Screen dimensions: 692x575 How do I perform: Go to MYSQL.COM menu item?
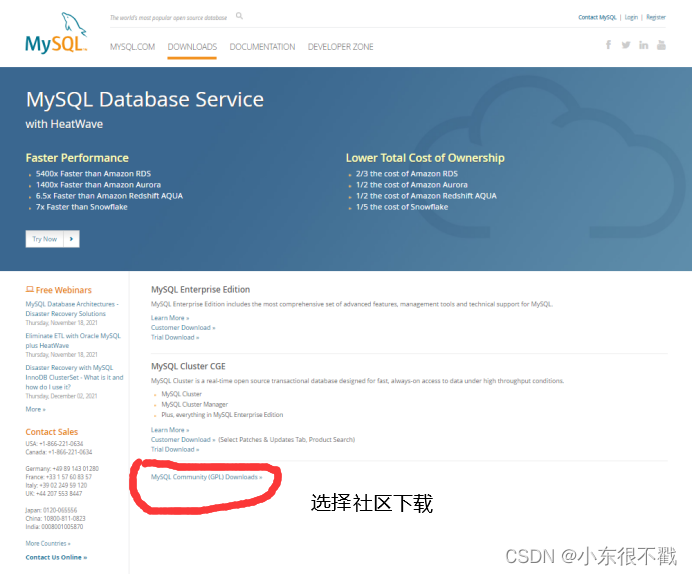132,47
